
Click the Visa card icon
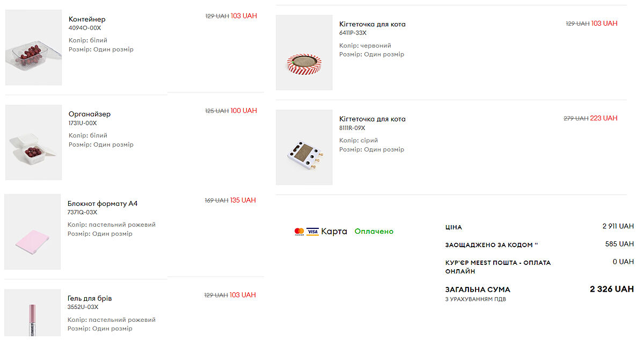pos(312,232)
